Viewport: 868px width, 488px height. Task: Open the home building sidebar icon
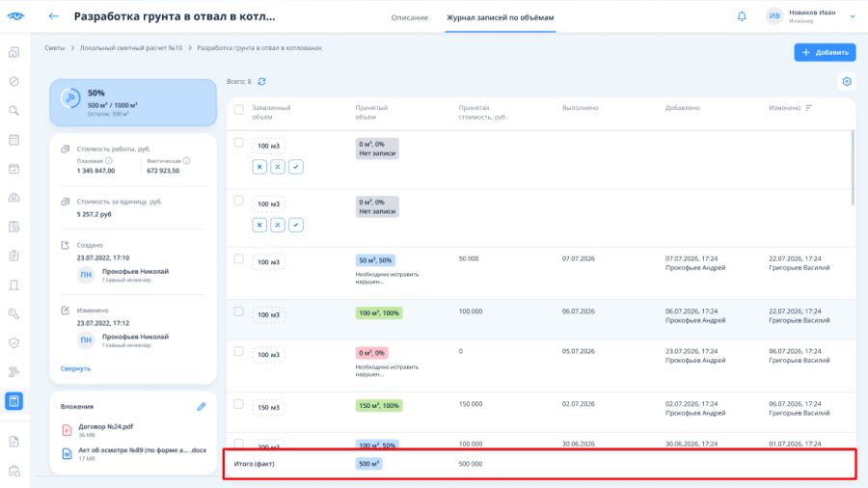coord(14,53)
